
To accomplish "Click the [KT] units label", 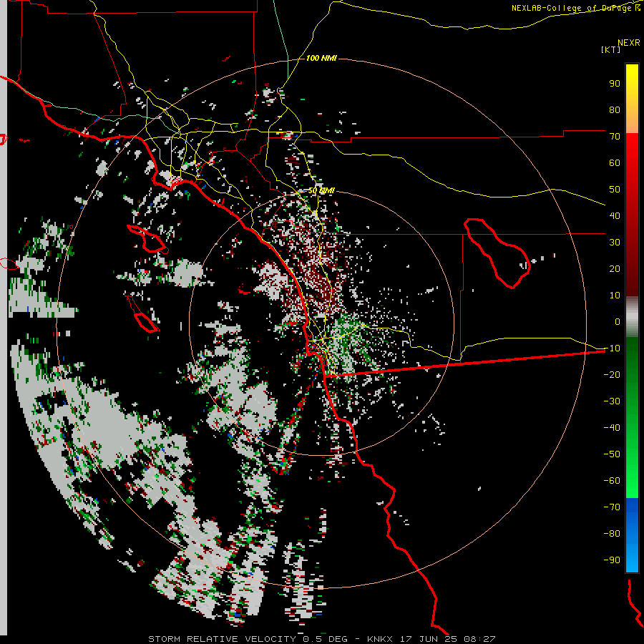I will tap(611, 49).
